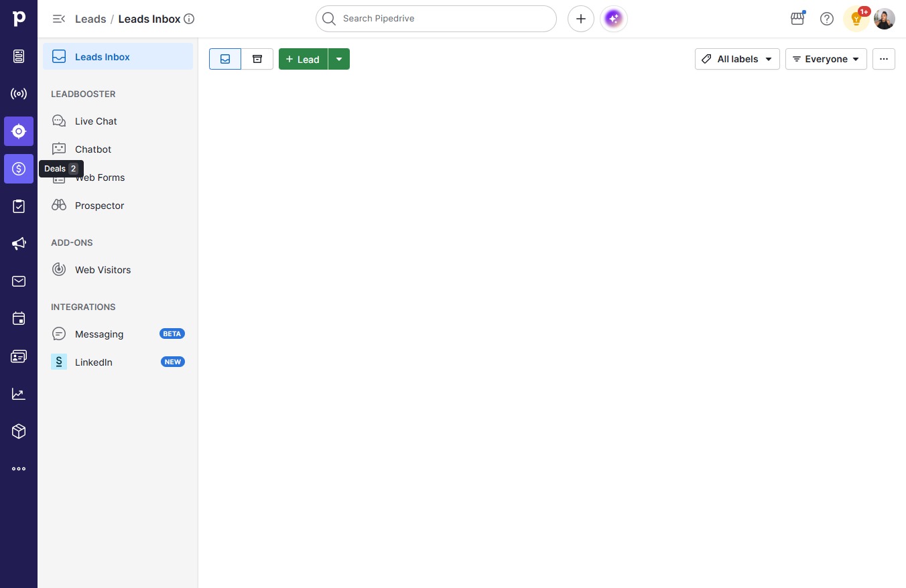Image resolution: width=906 pixels, height=588 pixels.
Task: Click the green add Lead button
Action: pyautogui.click(x=303, y=59)
